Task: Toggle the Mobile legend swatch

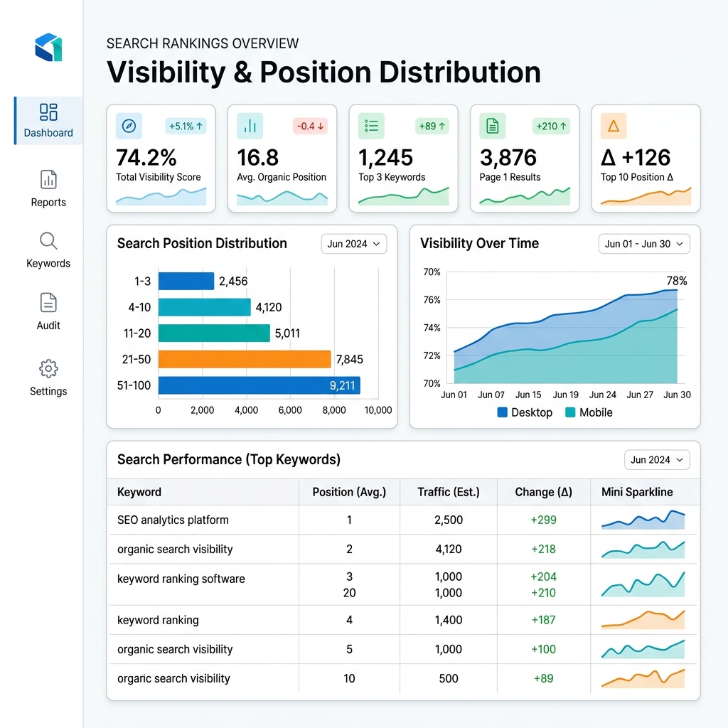Action: click(571, 412)
